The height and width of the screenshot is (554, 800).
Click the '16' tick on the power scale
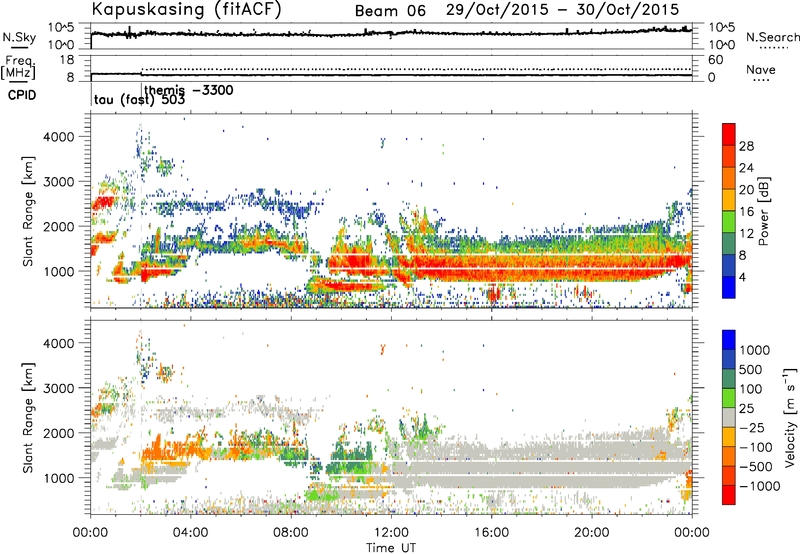click(x=746, y=212)
